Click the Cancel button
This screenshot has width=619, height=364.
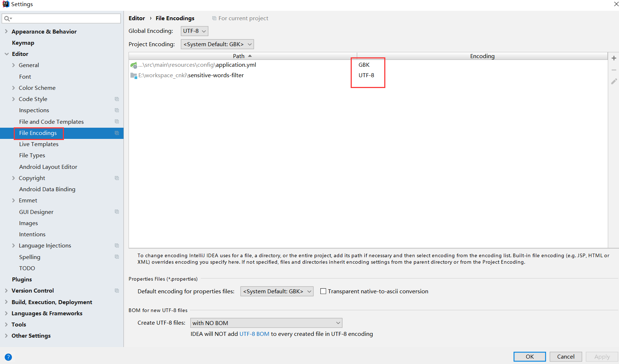[566, 356]
